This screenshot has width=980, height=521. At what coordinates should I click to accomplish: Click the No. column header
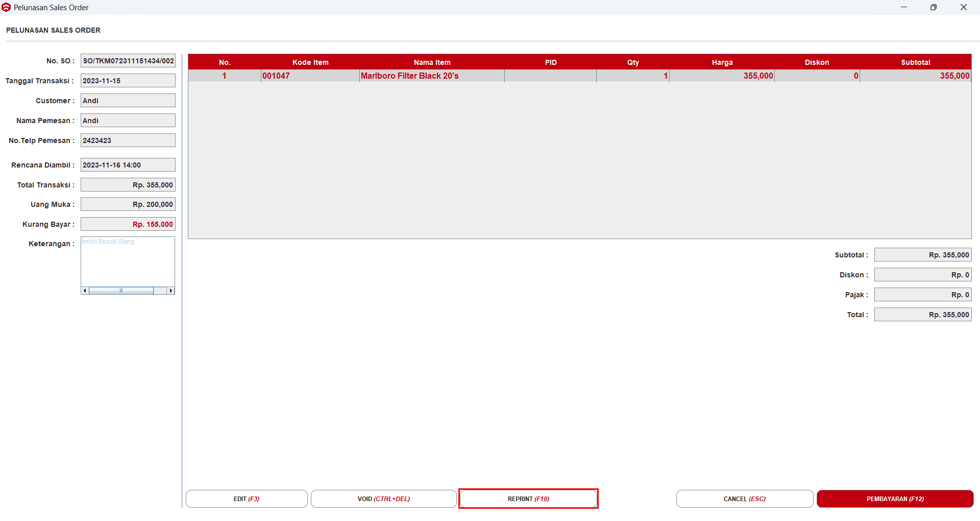[225, 62]
